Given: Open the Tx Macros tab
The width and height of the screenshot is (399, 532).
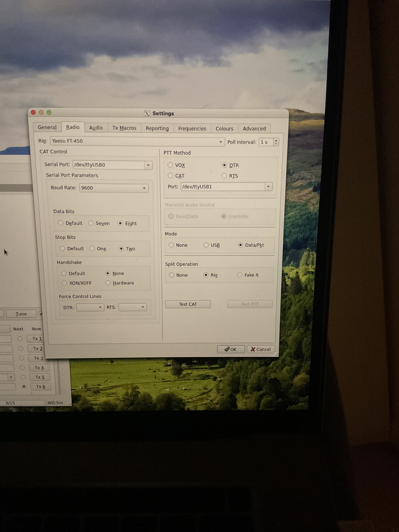Looking at the screenshot, I should point(124,128).
